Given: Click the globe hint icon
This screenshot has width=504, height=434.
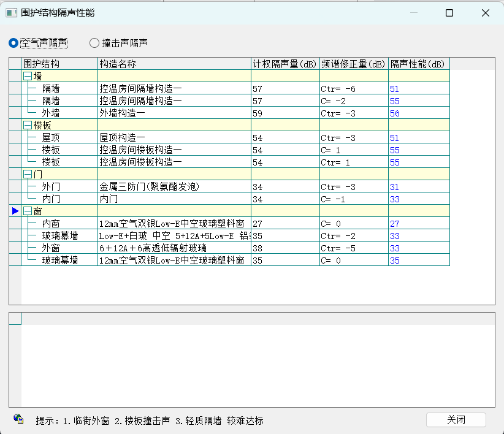Looking at the screenshot, I should point(18,419).
